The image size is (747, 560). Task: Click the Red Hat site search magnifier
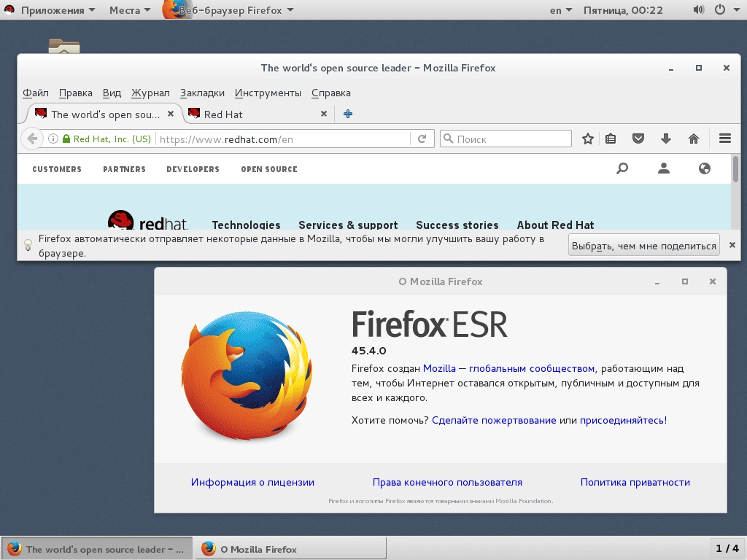(622, 168)
